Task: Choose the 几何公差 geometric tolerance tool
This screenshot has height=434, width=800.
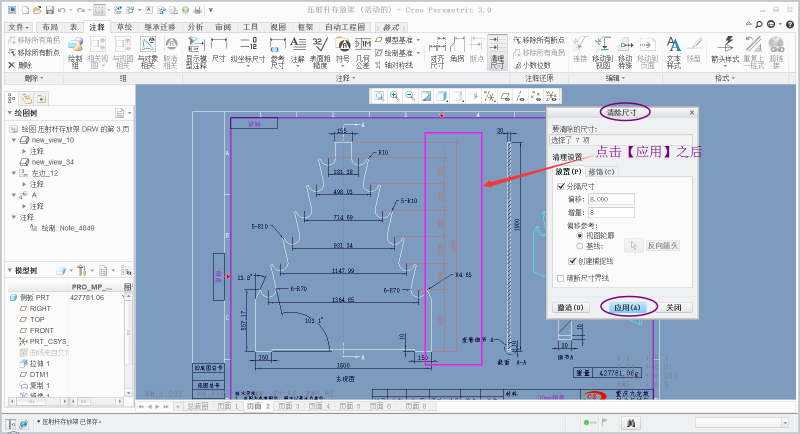Action: coord(363,53)
